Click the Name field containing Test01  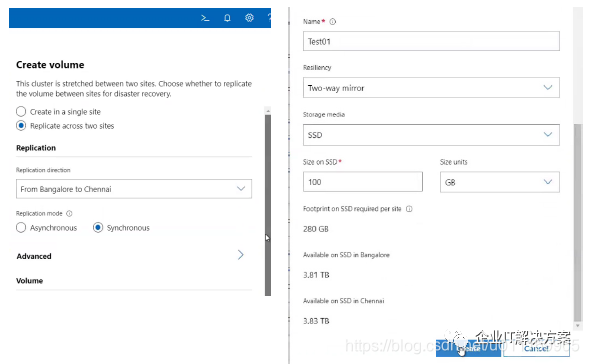click(431, 41)
